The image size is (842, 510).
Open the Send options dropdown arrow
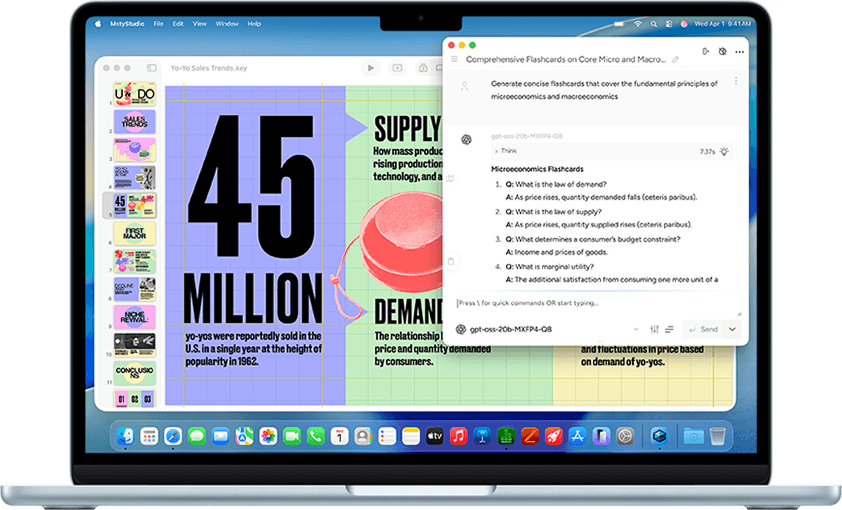click(x=732, y=329)
